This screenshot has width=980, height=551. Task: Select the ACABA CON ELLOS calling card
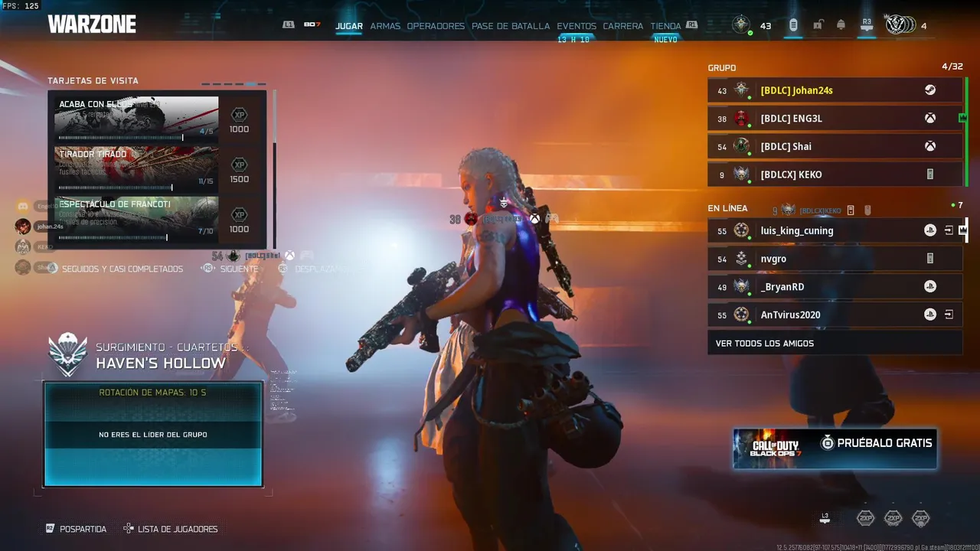[136, 118]
